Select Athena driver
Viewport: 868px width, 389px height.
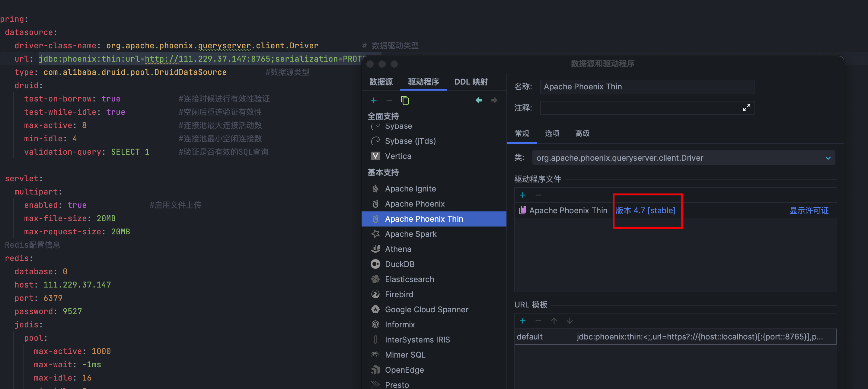pos(434,249)
